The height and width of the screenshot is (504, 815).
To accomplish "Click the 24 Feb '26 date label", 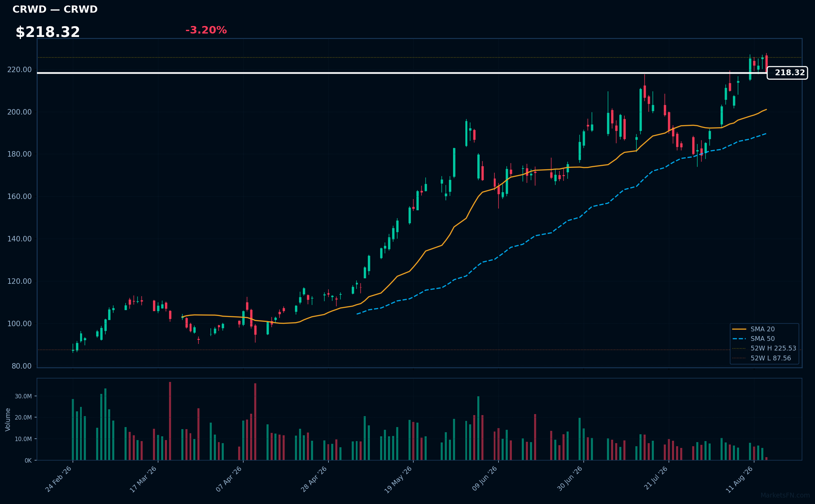I will click(x=59, y=479).
